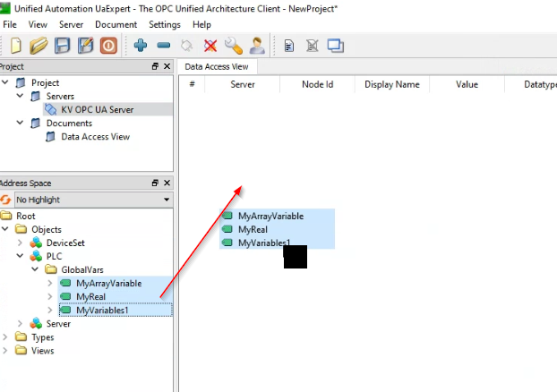Close the Address Space panel
The image size is (557, 392).
(x=167, y=183)
